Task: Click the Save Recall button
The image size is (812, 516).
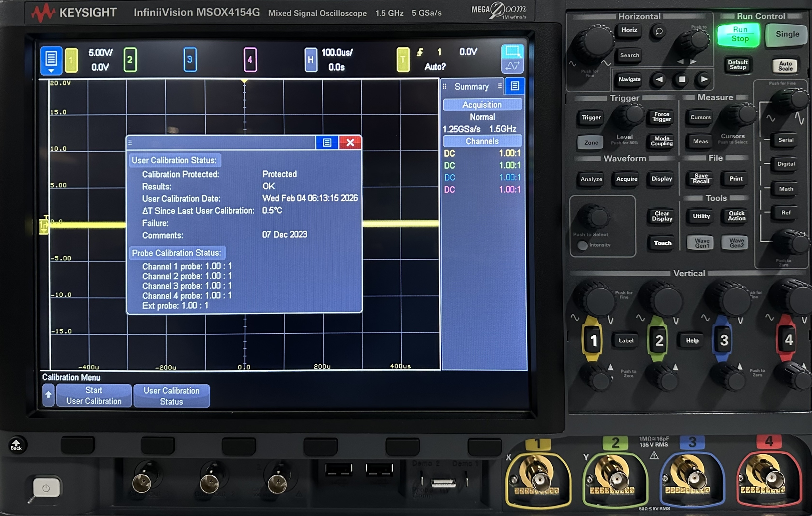Action: pos(701,179)
